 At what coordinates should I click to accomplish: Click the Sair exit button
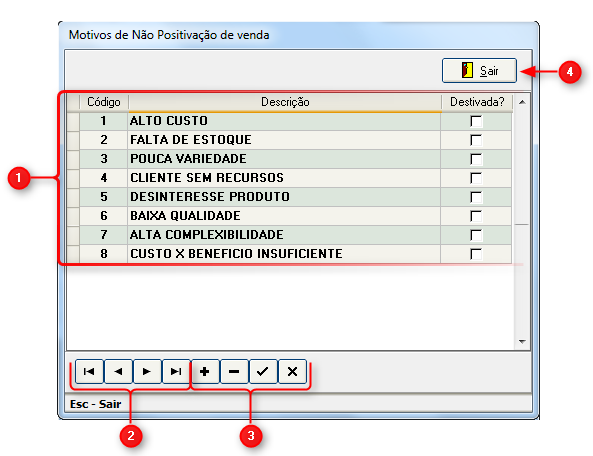pos(479,70)
